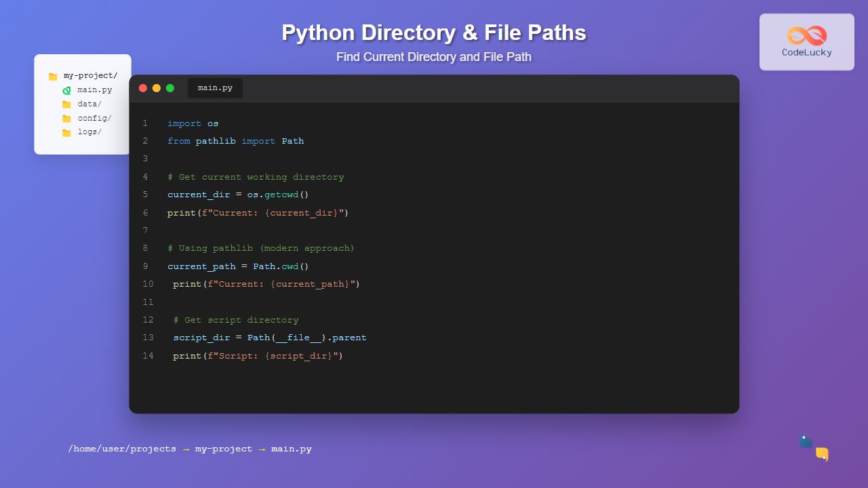Screen dimensions: 868x488
Task: Expand the logs/ folder entry
Action: (x=90, y=132)
